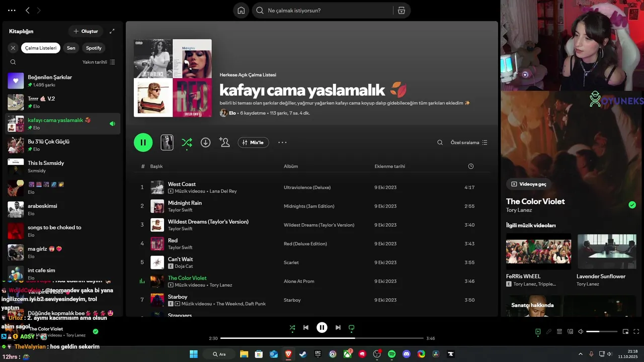This screenshot has height=362, width=644.
Task: Open Tory Lanez link under The Color Violet
Action: coord(519,210)
